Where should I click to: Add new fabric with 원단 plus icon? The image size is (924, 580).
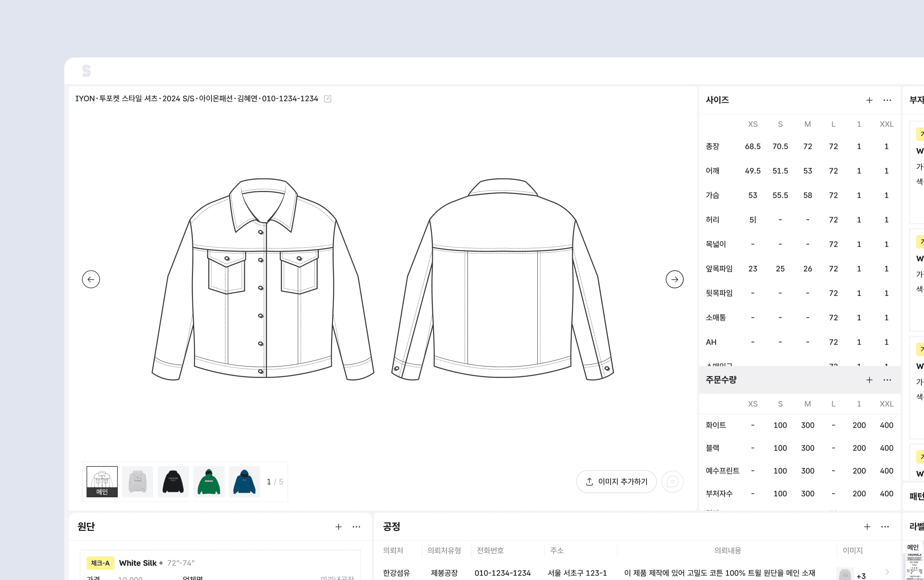coord(338,527)
